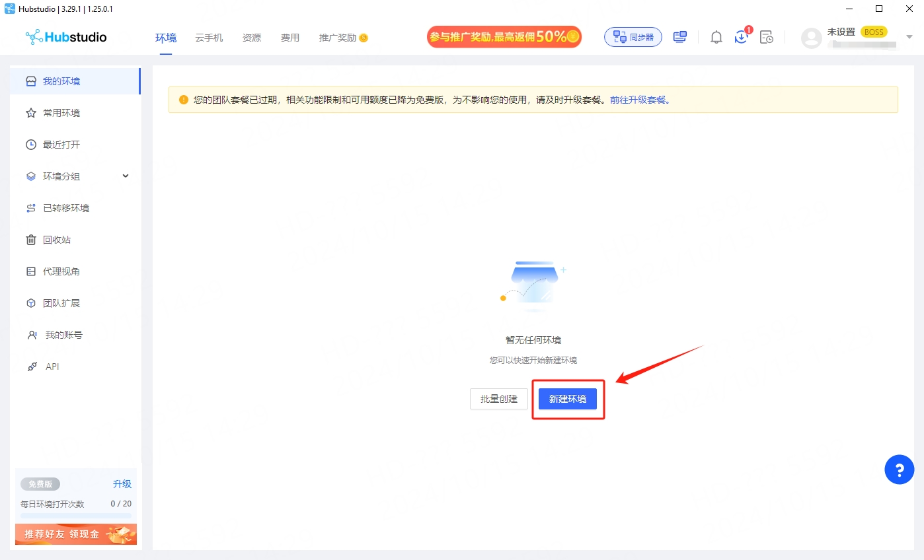Switch to the 云手机 tab
924x560 pixels.
point(209,38)
